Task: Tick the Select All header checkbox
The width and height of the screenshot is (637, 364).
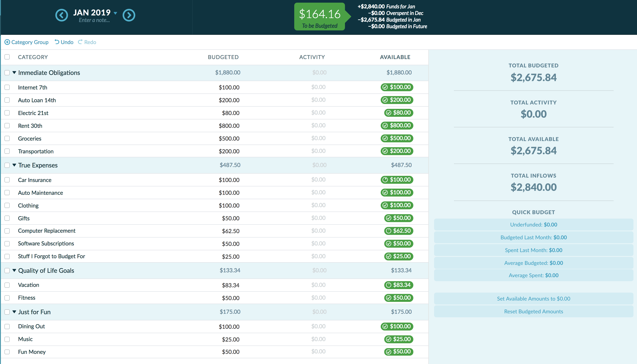Action: [7, 57]
